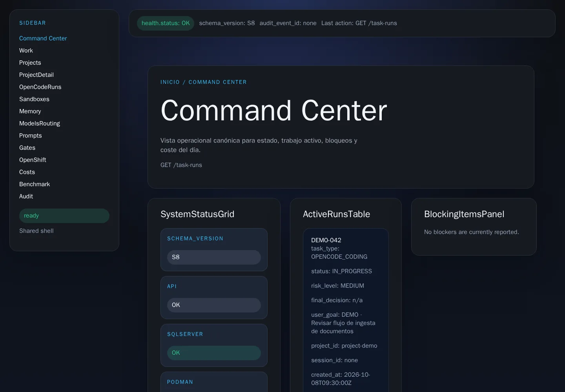Go to ModelsRouting

pyautogui.click(x=40, y=123)
